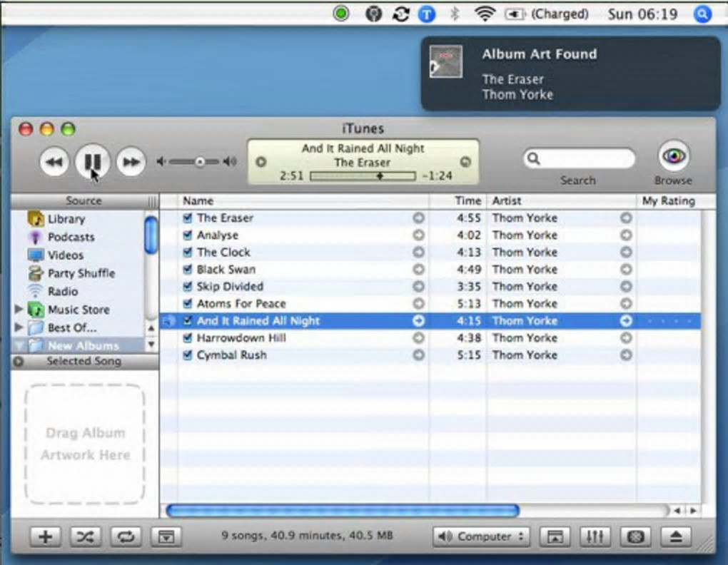
Task: Click the arrow right of the song title in display
Action: click(x=465, y=162)
